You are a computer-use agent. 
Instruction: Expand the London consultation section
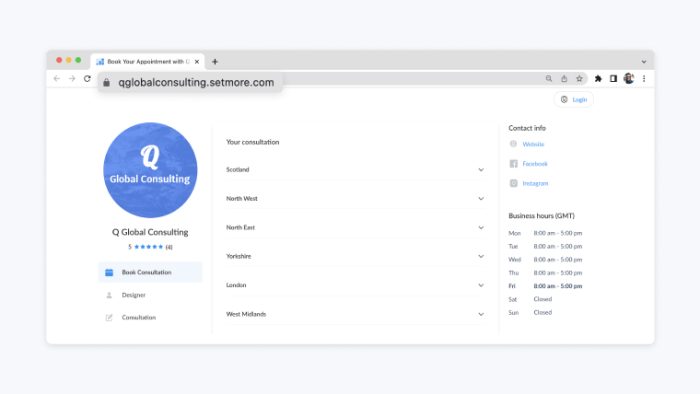click(355, 285)
